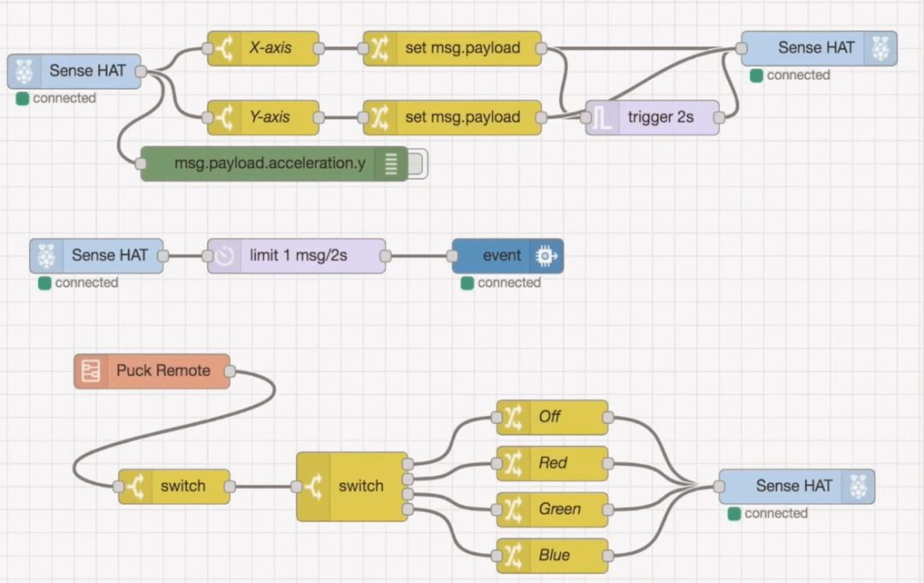
Task: Select the Puck Remote node
Action: [152, 371]
